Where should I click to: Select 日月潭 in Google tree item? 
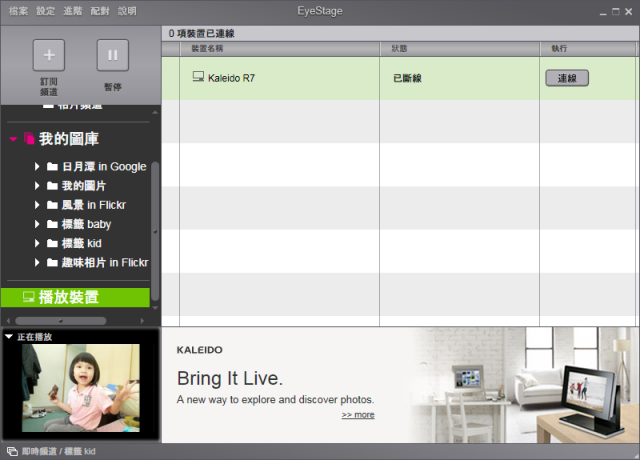point(104,167)
